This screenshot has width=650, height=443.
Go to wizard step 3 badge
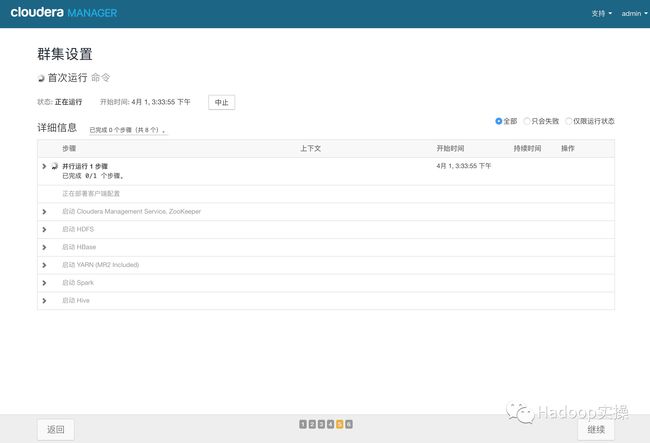click(x=321, y=424)
